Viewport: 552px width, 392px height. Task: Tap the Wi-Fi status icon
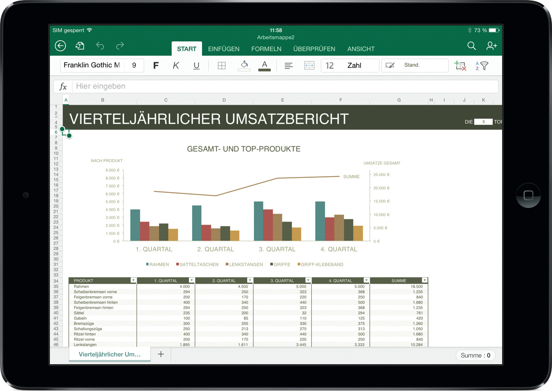90,30
